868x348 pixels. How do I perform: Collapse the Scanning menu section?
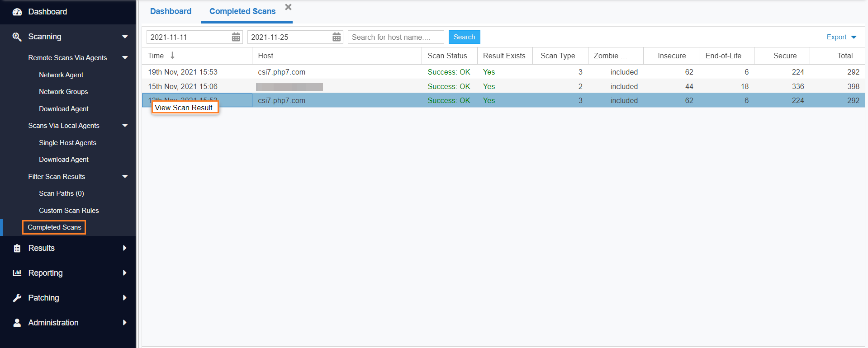click(125, 37)
